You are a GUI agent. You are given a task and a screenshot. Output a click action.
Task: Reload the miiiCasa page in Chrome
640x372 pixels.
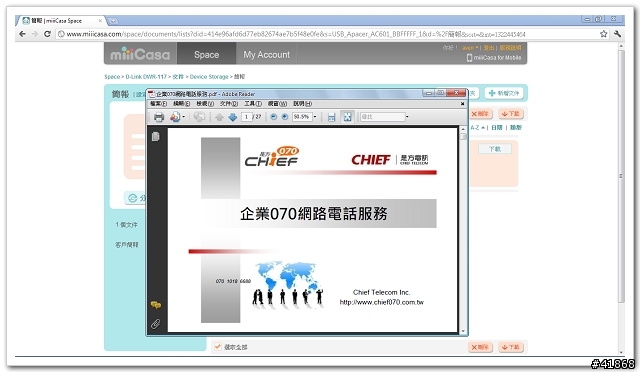(x=47, y=34)
